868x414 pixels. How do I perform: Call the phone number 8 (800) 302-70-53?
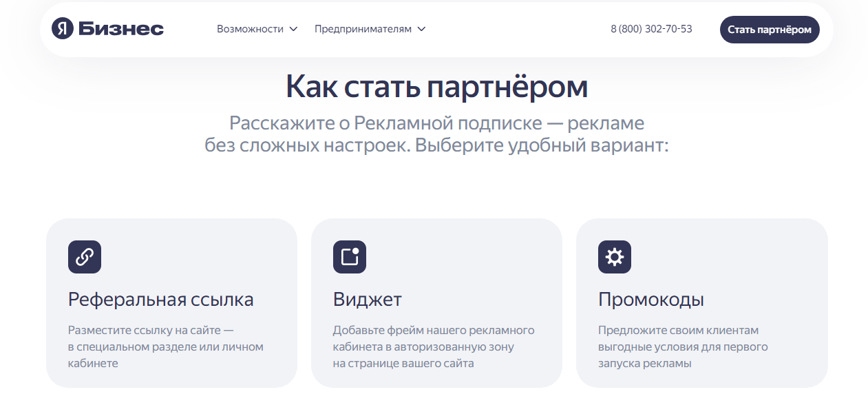coord(651,29)
